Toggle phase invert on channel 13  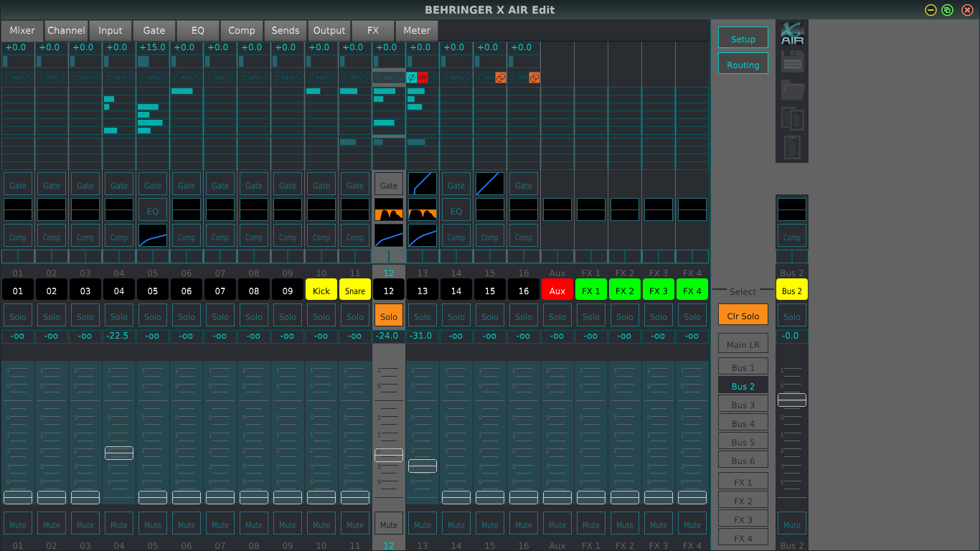click(x=412, y=77)
